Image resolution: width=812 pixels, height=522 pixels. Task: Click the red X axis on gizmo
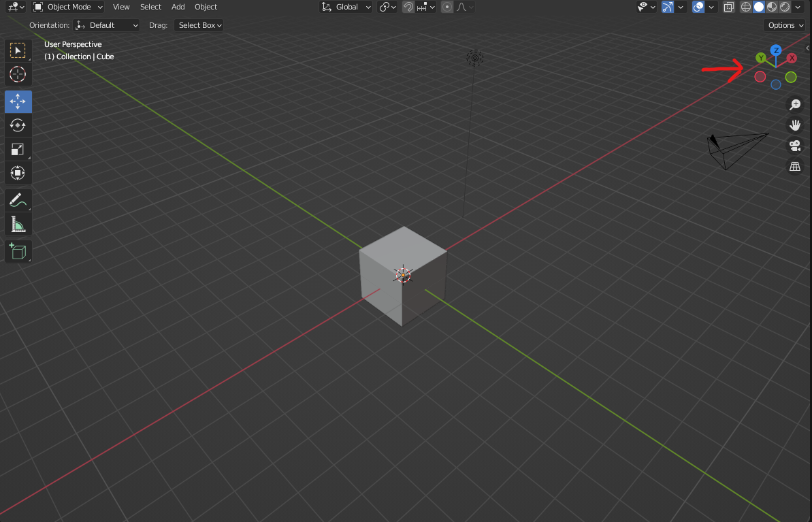[792, 58]
